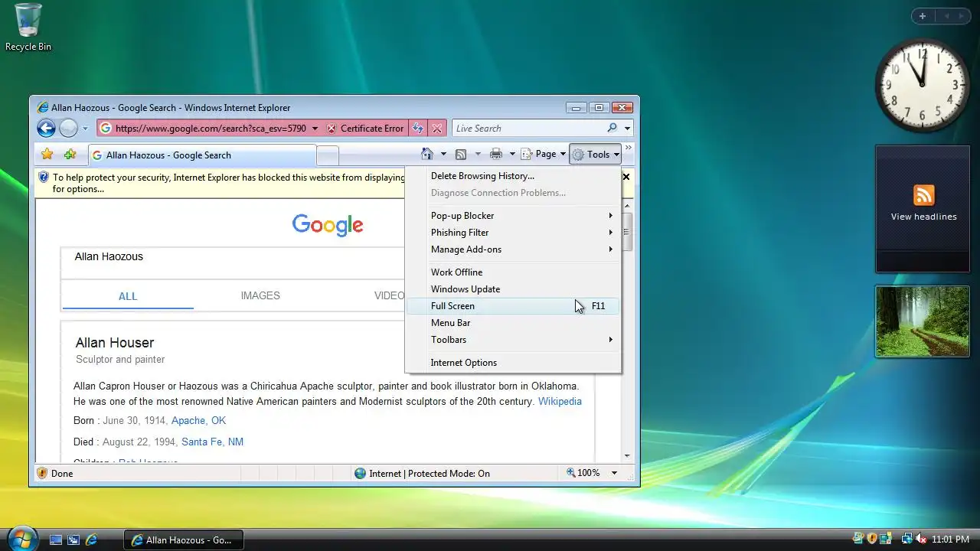
Task: Open the Toolbars submenu
Action: click(x=513, y=340)
